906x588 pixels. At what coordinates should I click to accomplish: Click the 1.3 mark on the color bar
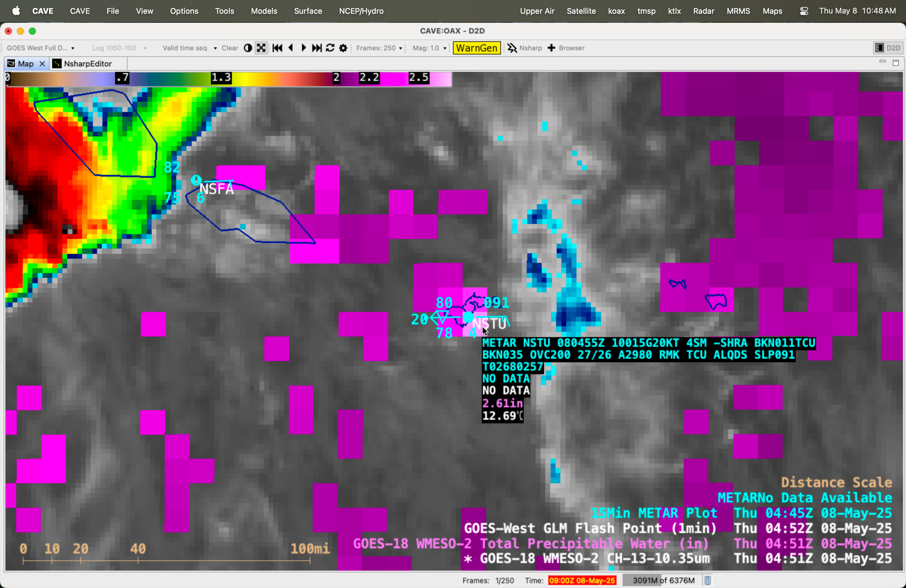tap(221, 78)
